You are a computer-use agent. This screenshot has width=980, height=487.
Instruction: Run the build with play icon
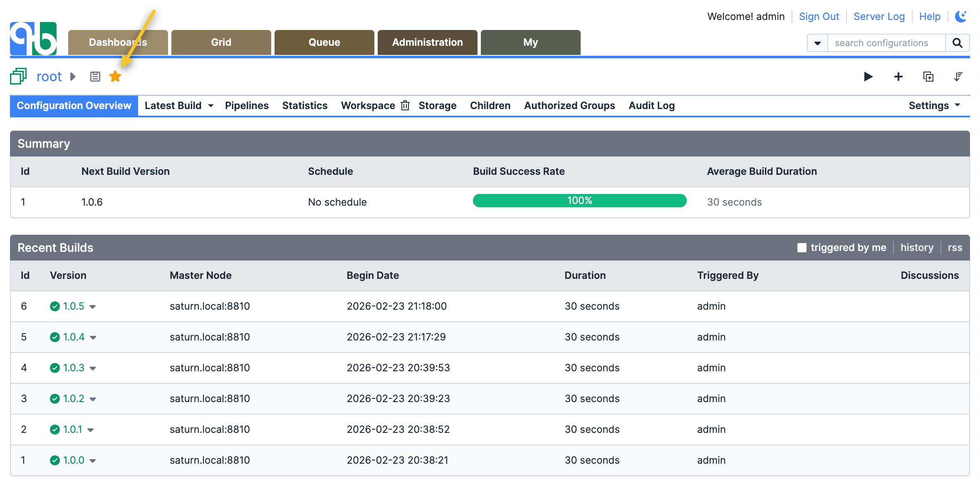point(868,77)
